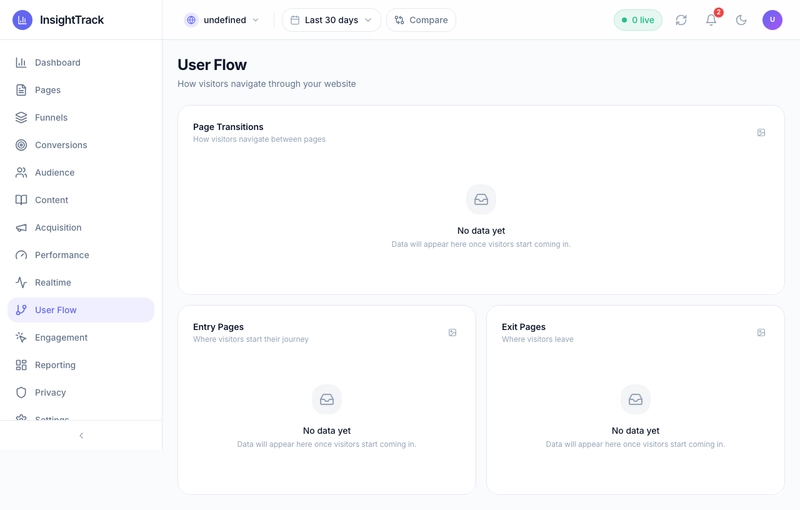Click the Page Transitions card title
Screen dimensions: 800x510
pos(228,127)
